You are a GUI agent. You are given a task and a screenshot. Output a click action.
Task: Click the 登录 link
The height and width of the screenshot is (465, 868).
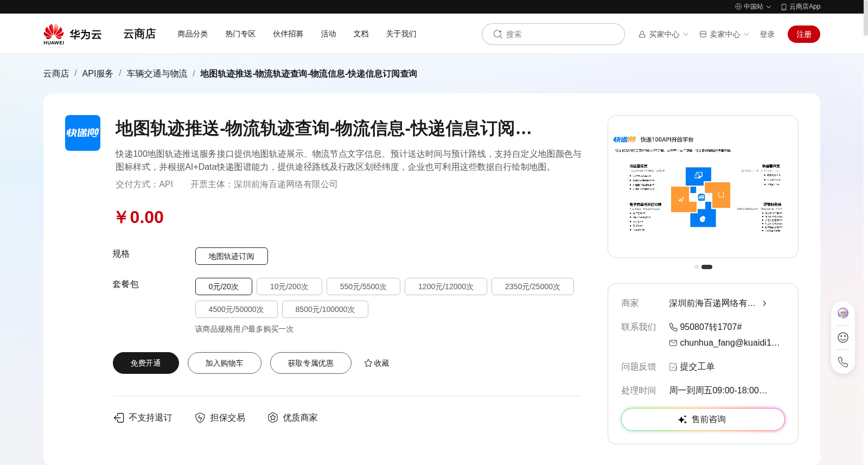[x=767, y=34]
